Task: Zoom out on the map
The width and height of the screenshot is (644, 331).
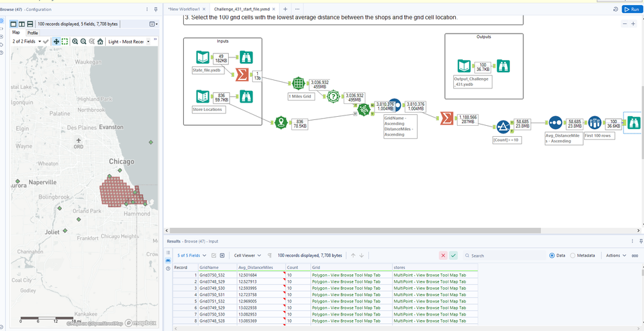Action: (83, 41)
